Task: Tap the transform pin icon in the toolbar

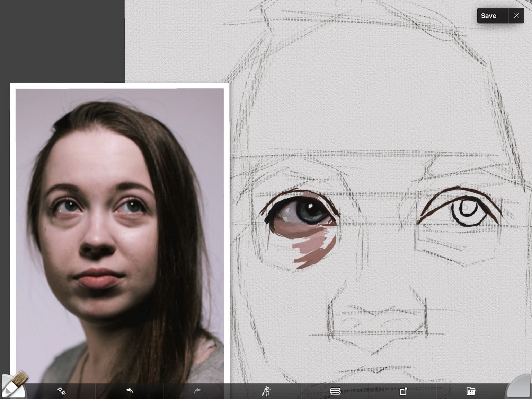Action: coord(267,391)
